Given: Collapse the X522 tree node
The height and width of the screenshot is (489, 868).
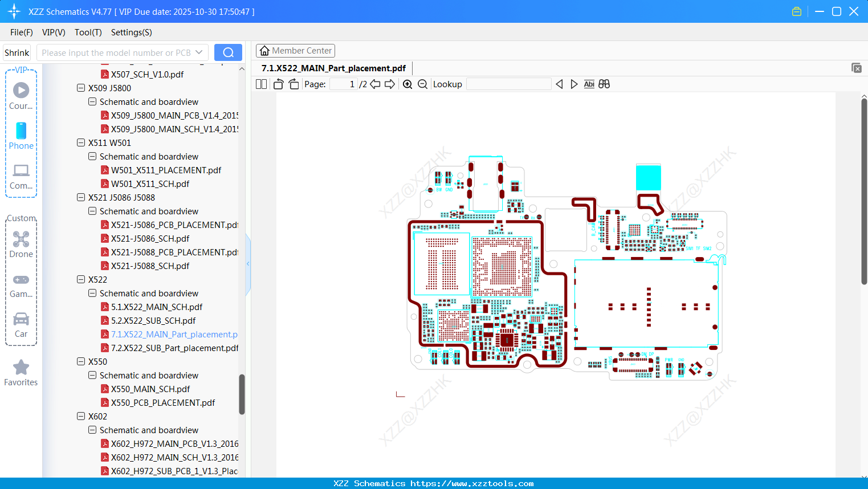Looking at the screenshot, I should click(x=80, y=279).
